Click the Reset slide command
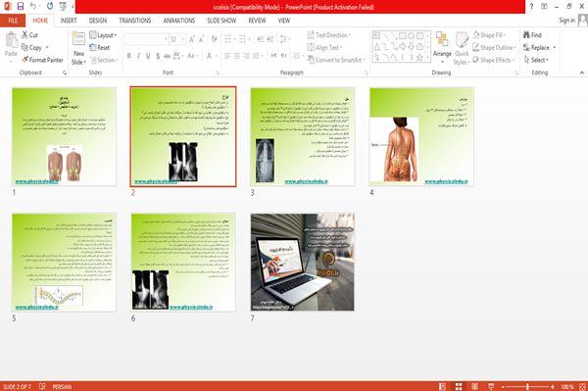The height and width of the screenshot is (391, 588). coord(100,48)
